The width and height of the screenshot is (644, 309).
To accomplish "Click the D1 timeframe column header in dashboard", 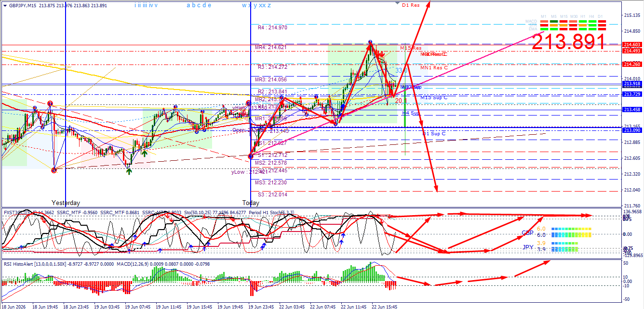I will [x=600, y=17].
